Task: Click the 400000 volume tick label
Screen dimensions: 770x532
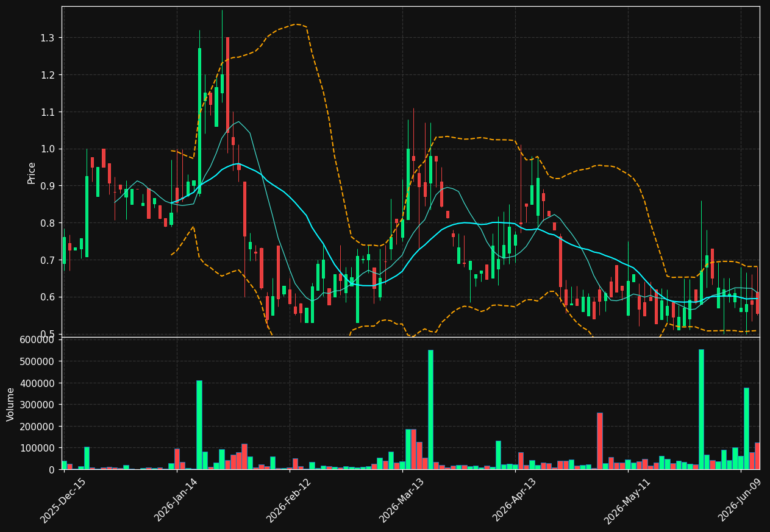Action: pyautogui.click(x=38, y=383)
